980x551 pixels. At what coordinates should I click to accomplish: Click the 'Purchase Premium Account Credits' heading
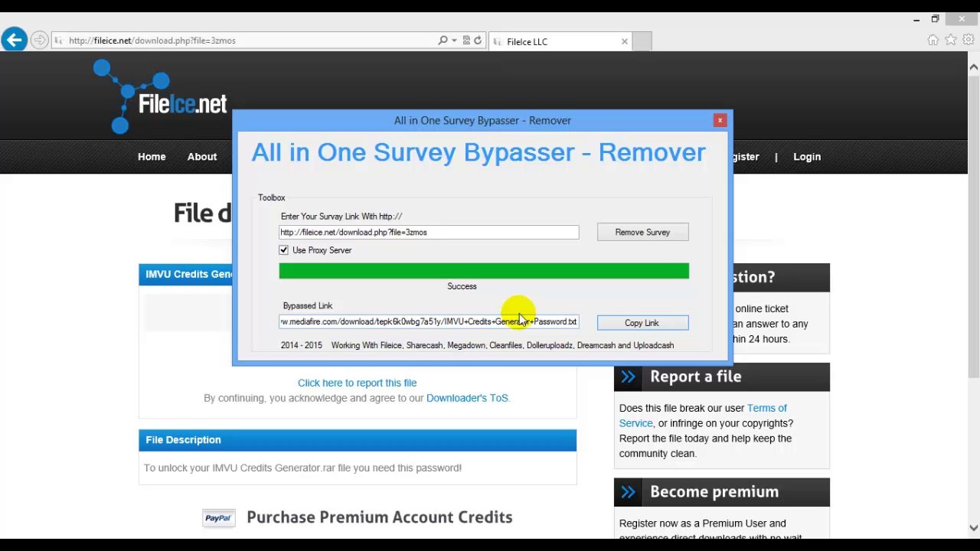point(379,517)
